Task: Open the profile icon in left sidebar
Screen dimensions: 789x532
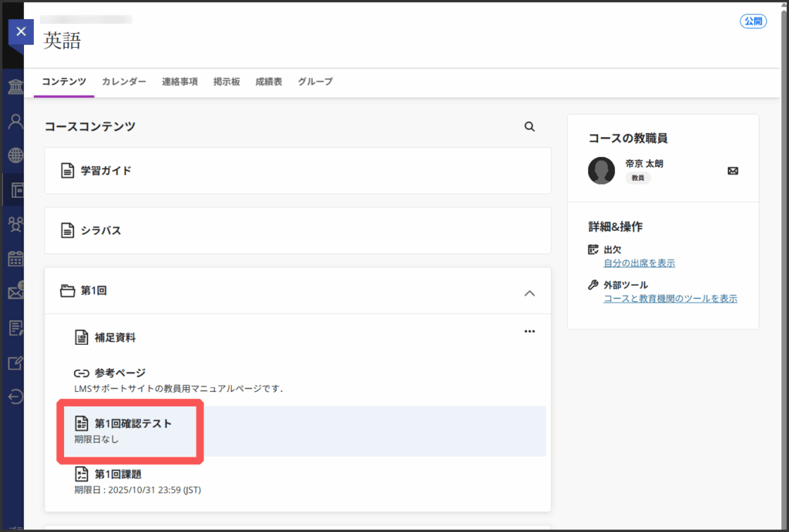Action: point(15,121)
